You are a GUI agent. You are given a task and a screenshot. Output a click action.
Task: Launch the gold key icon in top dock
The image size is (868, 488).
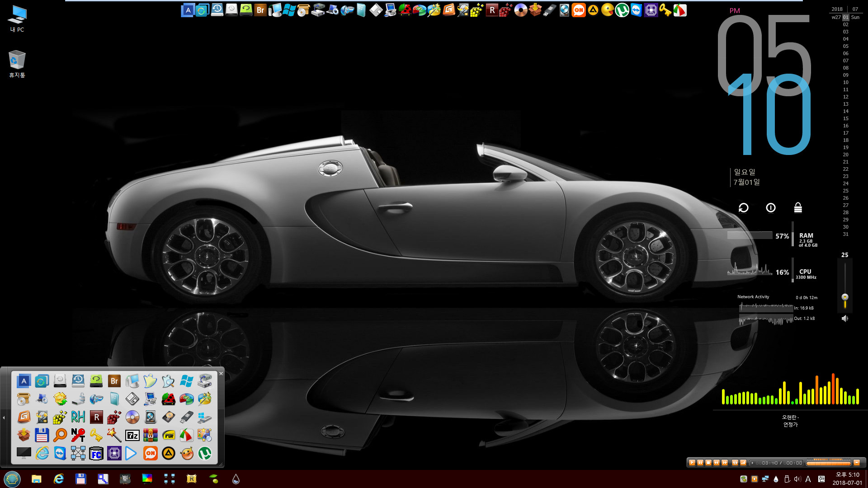tap(665, 10)
